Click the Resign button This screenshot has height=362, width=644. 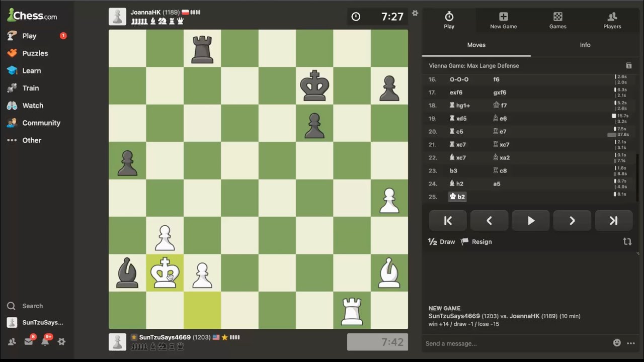476,242
